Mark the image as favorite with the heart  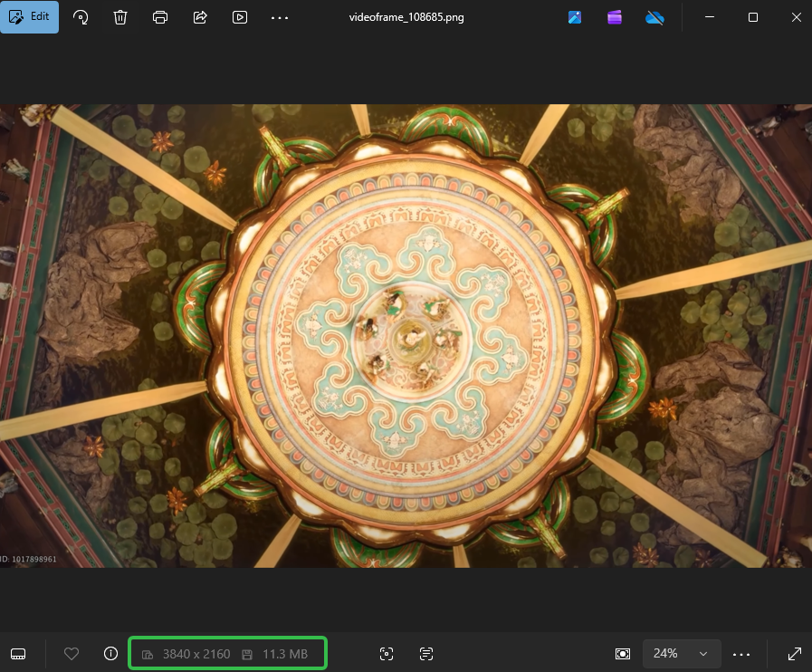72,654
